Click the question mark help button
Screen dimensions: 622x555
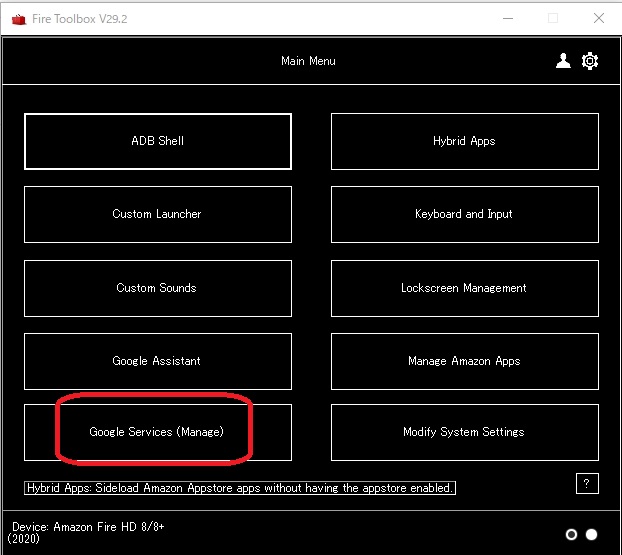click(587, 483)
